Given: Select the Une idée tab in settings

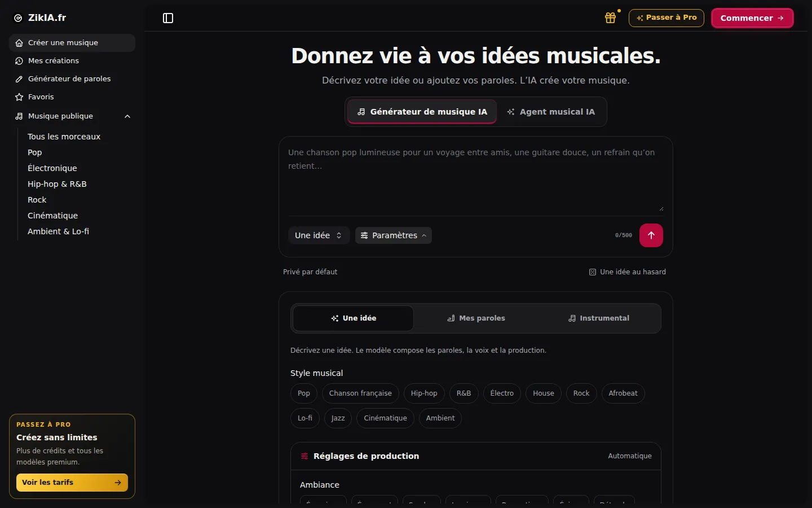Looking at the screenshot, I should (354, 318).
